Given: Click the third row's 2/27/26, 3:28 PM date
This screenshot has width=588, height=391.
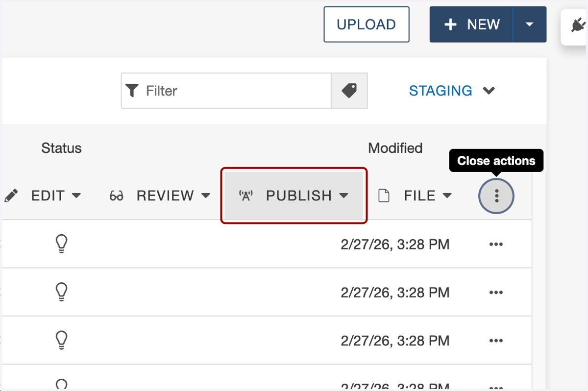Looking at the screenshot, I should coord(395,341).
